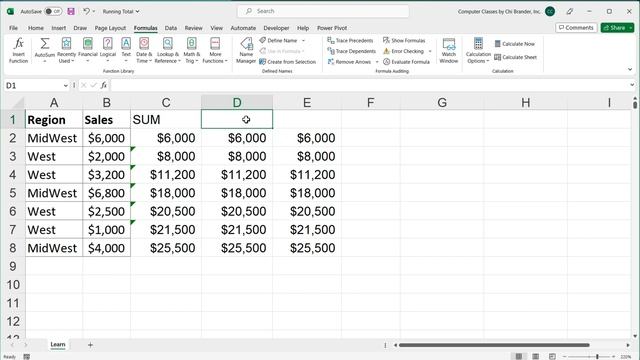Screen dimensions: 640x360
Task: Expand the Remove Arrows dropdown arrow
Action: (377, 62)
